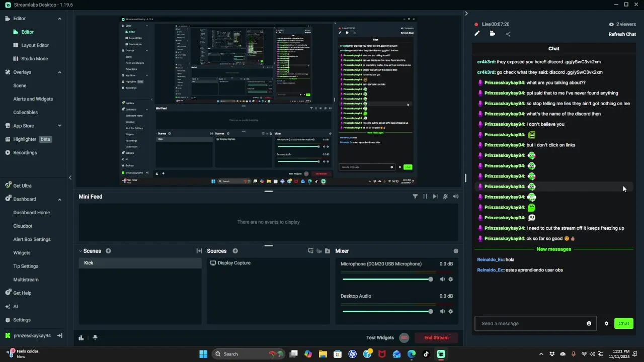Log out via icon next to prinzesskaykay94
This screenshot has width=644, height=362.
59,336
